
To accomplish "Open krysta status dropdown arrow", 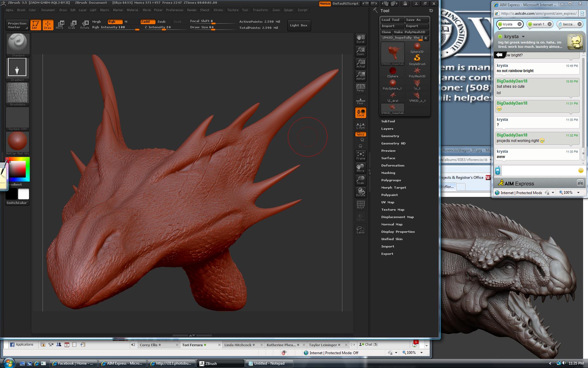I will coord(523,36).
